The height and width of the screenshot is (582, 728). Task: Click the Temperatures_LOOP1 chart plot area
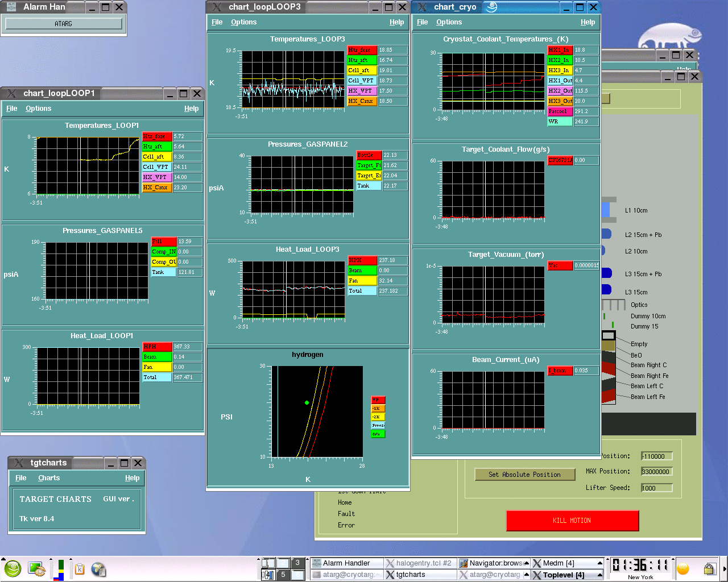pos(88,165)
